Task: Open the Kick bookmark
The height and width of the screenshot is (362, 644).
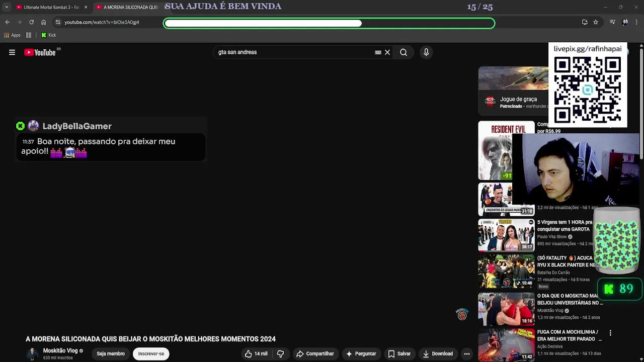Action: [x=49, y=35]
